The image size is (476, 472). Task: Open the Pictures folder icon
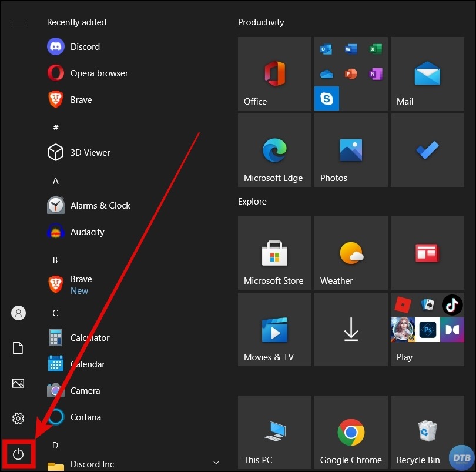(18, 383)
